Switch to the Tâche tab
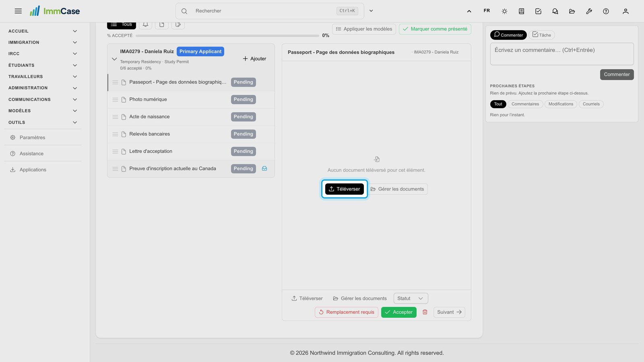 coord(542,35)
